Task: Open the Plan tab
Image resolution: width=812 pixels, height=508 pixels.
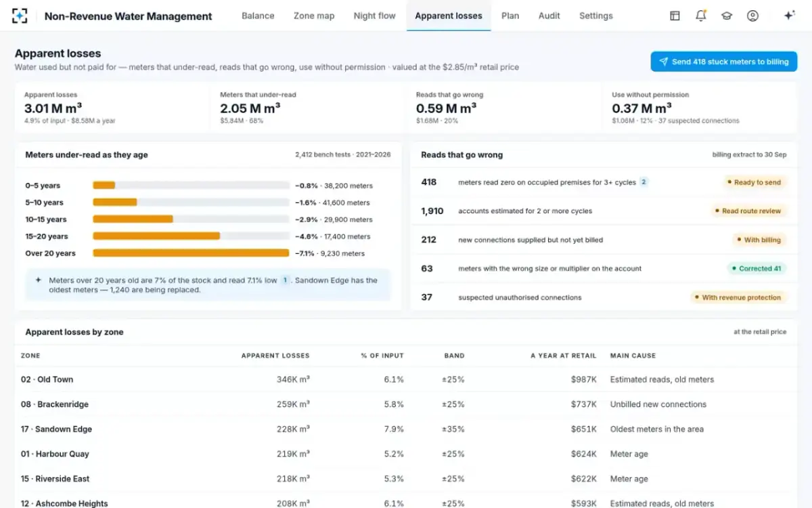Action: pos(510,16)
